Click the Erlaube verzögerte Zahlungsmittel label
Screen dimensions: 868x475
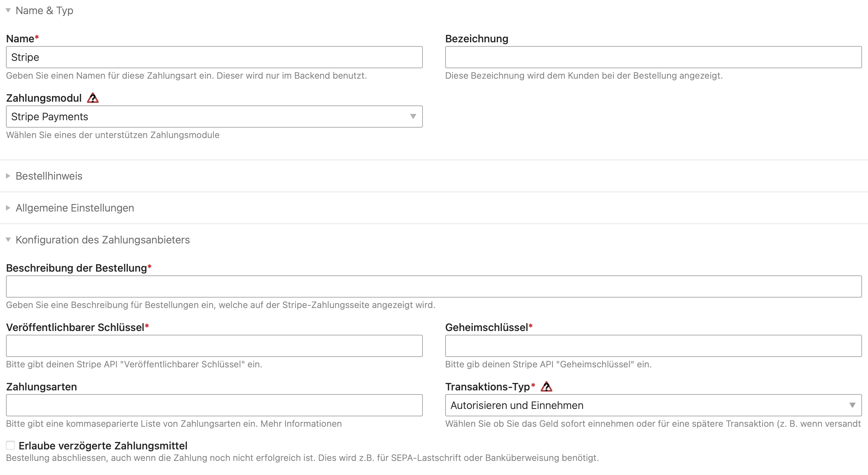click(103, 446)
